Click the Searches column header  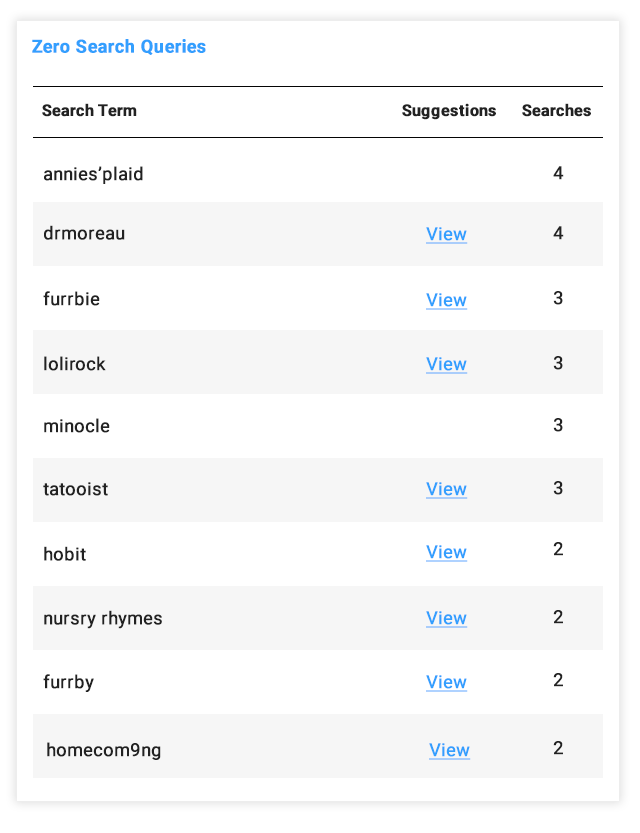click(x=556, y=111)
